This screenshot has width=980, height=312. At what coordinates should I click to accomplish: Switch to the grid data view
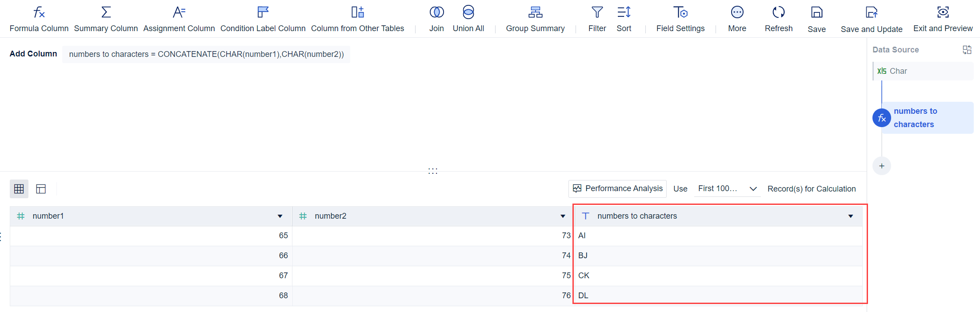(19, 189)
